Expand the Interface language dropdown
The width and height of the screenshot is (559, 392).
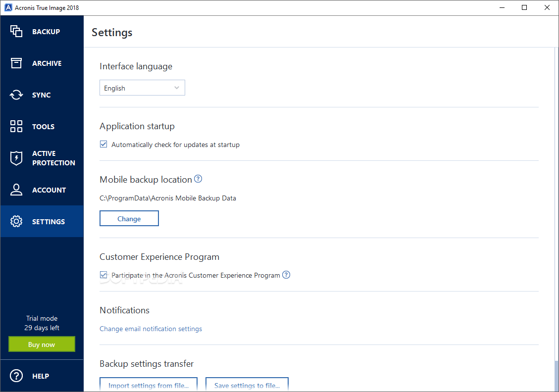142,88
